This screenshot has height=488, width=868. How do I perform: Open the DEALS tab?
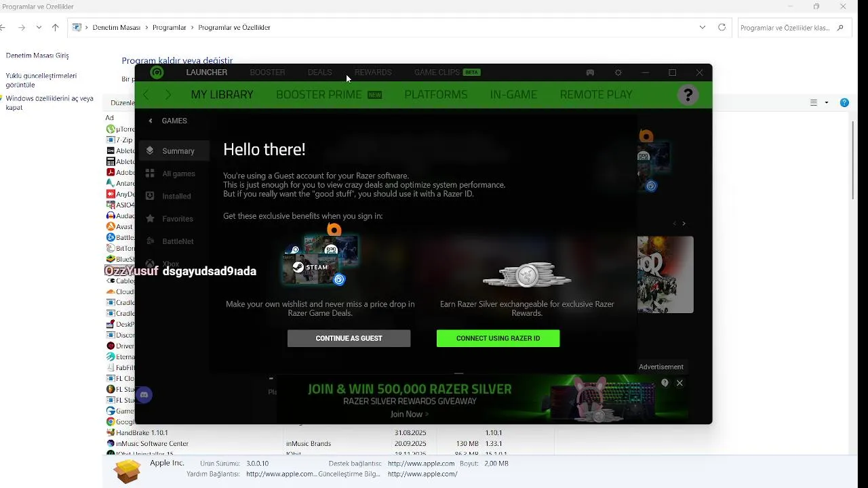tap(319, 73)
